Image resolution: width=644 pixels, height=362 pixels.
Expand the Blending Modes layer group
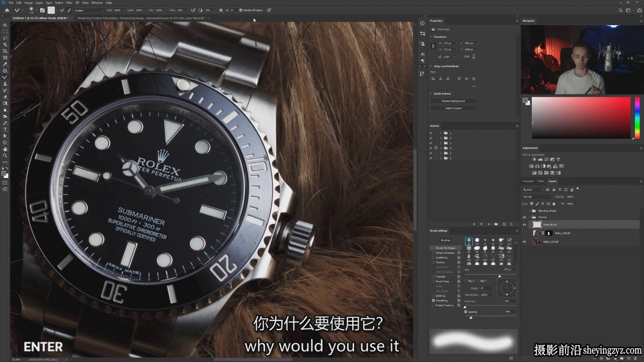(530, 211)
